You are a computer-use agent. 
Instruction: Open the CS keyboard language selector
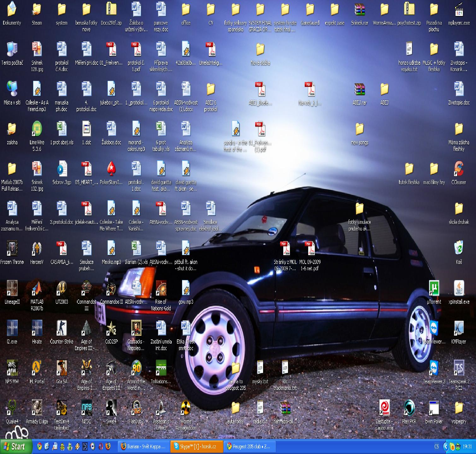click(437, 447)
